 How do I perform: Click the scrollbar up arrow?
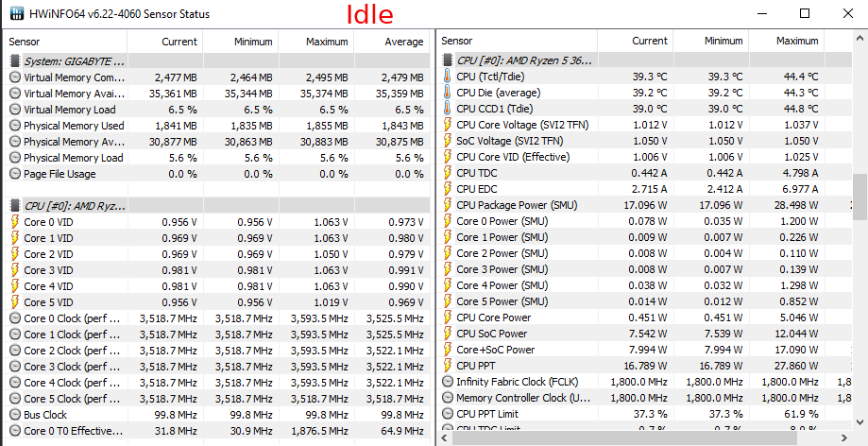point(859,38)
